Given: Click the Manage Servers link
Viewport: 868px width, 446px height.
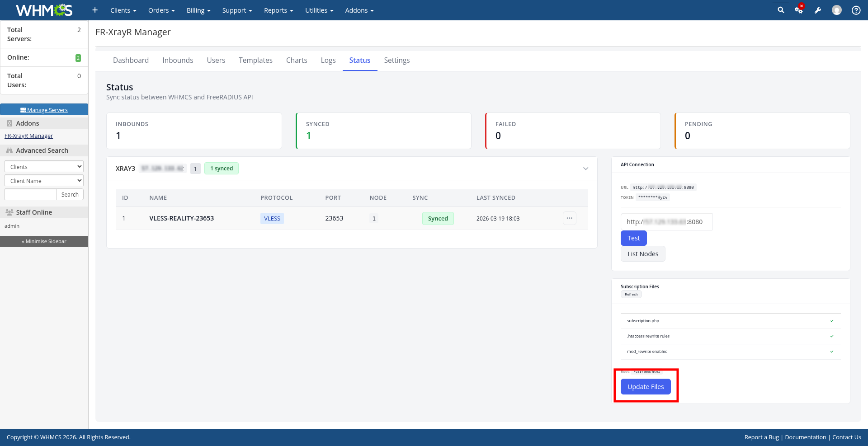Looking at the screenshot, I should (44, 110).
